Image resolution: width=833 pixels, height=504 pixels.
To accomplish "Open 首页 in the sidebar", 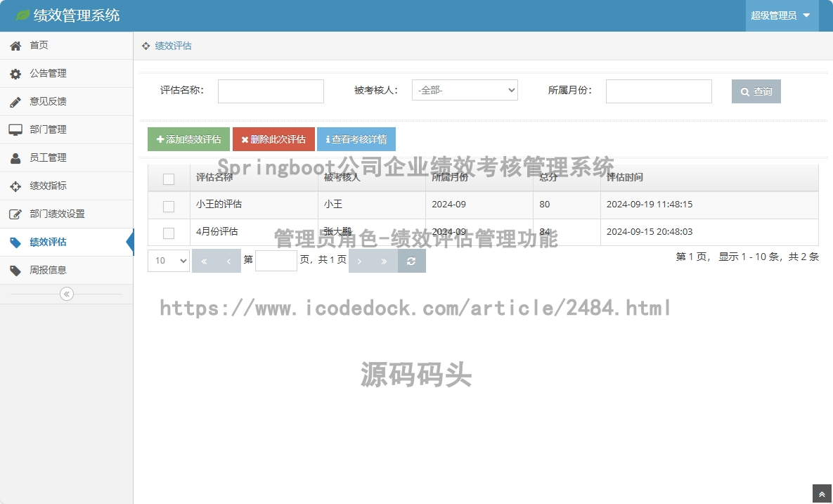I will click(x=66, y=46).
